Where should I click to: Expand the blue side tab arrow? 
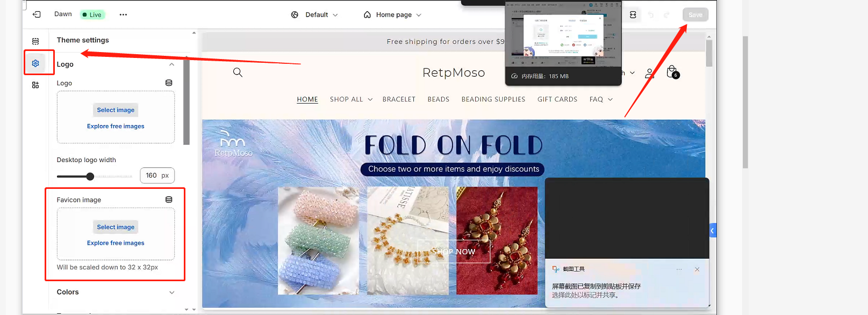[713, 231]
